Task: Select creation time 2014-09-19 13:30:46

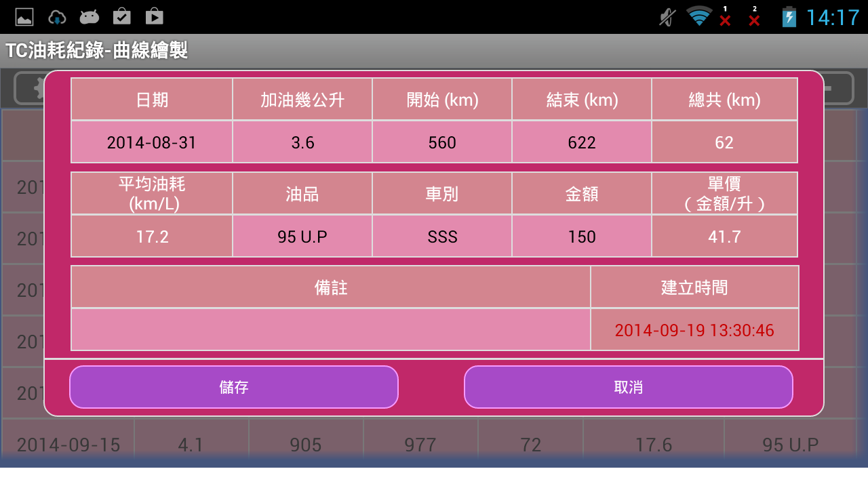Action: pyautogui.click(x=694, y=330)
